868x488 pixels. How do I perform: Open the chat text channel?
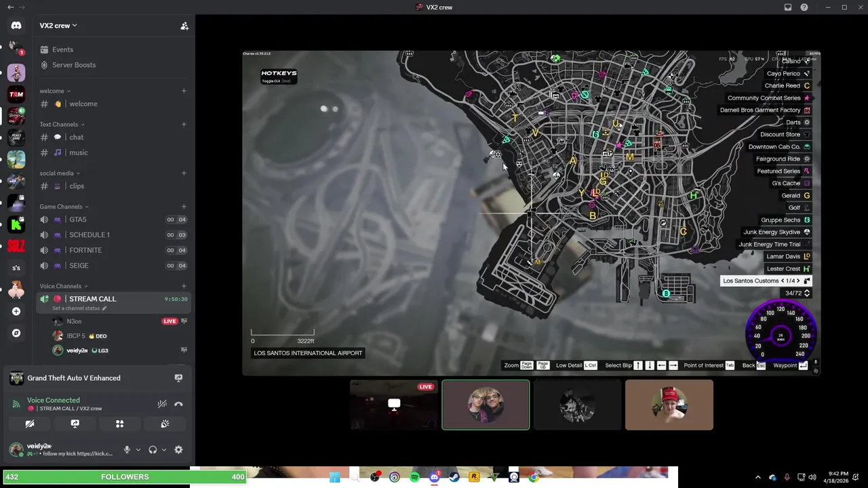113,137
